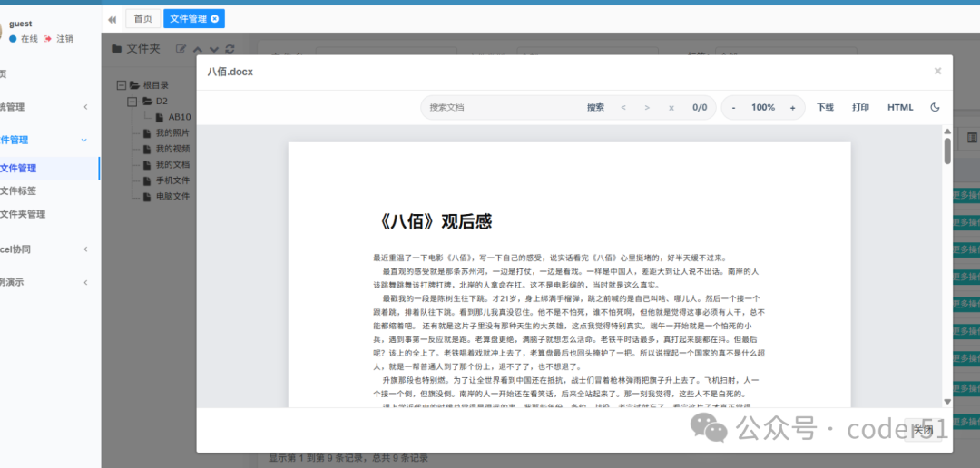Download the document via 下载
Image resolution: width=980 pixels, height=468 pixels.
pos(825,107)
